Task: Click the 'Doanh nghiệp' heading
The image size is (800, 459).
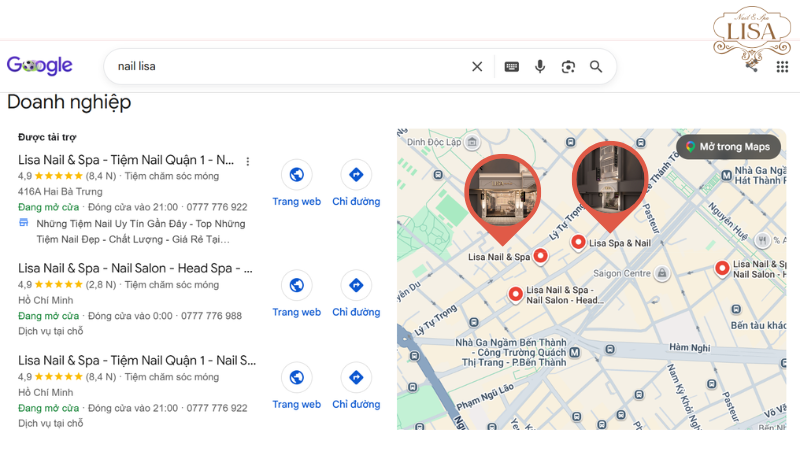Action: click(x=69, y=102)
